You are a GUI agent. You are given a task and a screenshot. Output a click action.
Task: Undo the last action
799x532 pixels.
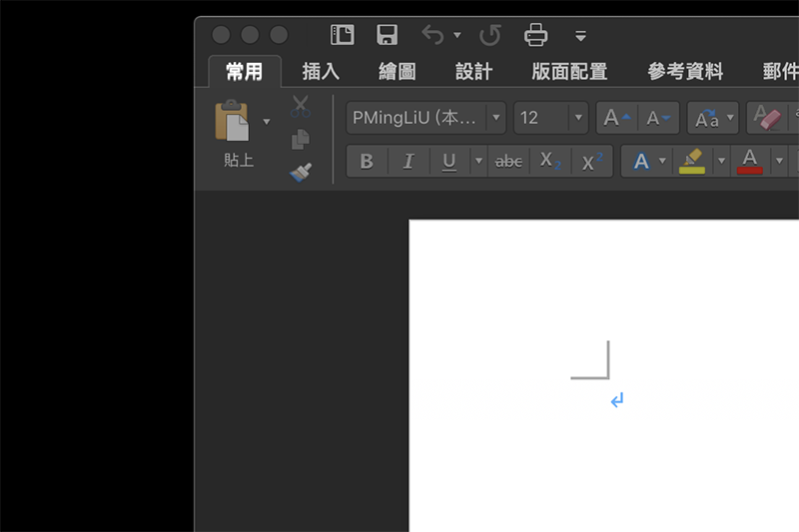432,35
